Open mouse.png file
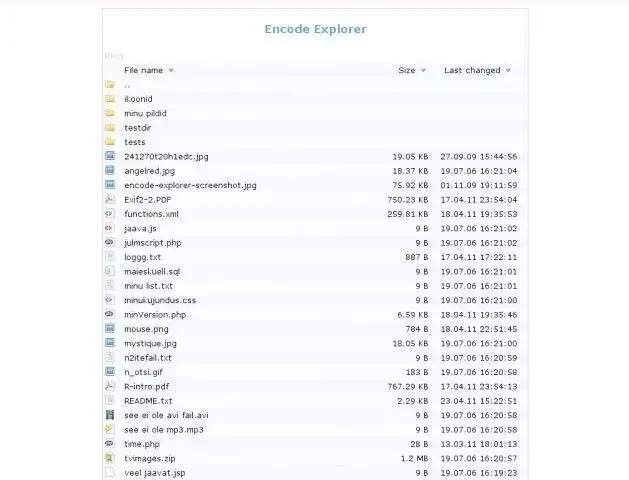This screenshot has height=480, width=629. click(146, 329)
